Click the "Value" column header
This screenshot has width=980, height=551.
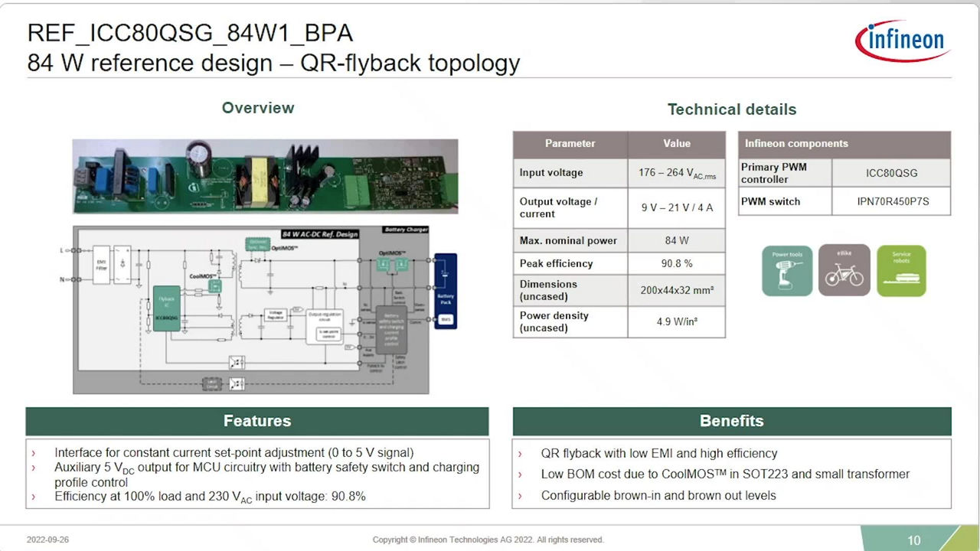pyautogui.click(x=677, y=144)
